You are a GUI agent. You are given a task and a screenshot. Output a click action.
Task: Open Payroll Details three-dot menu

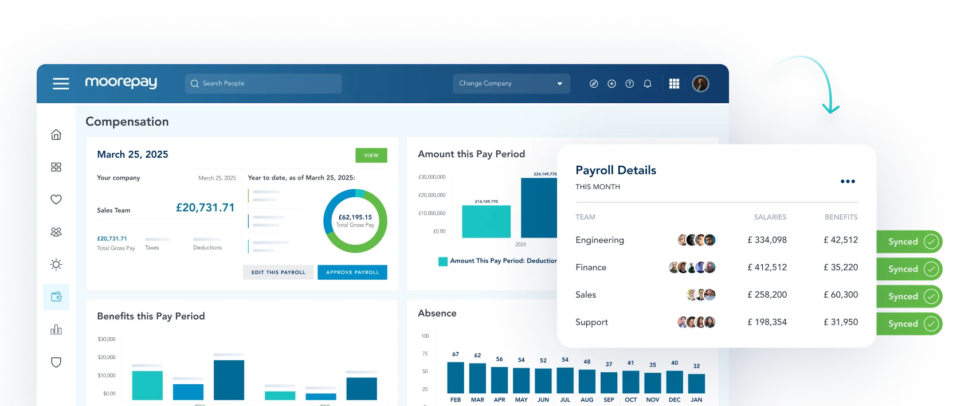click(848, 181)
